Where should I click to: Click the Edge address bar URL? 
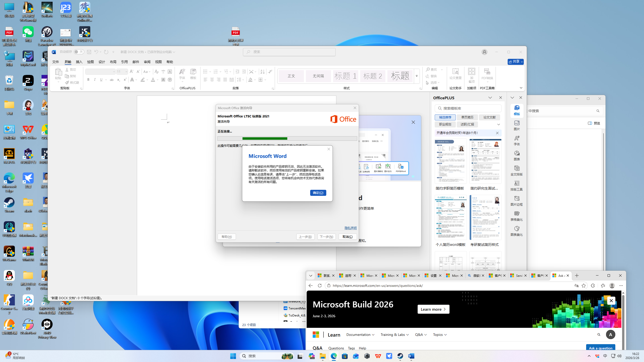378,286
